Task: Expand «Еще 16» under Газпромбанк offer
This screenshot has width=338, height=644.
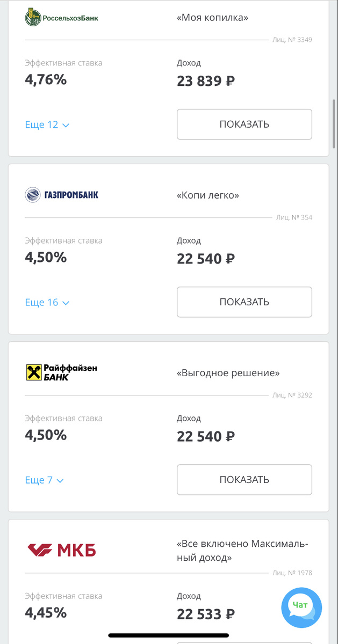Action: coord(45,302)
